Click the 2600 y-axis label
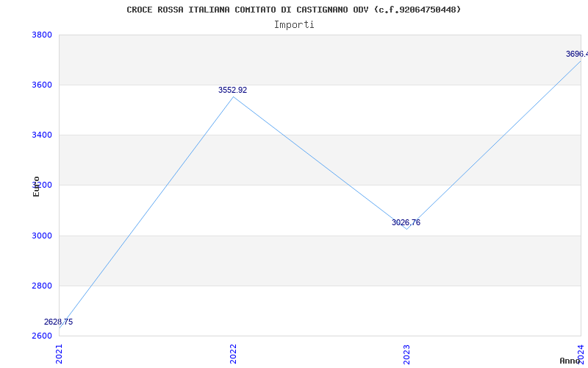The width and height of the screenshot is (588, 368). (42, 336)
